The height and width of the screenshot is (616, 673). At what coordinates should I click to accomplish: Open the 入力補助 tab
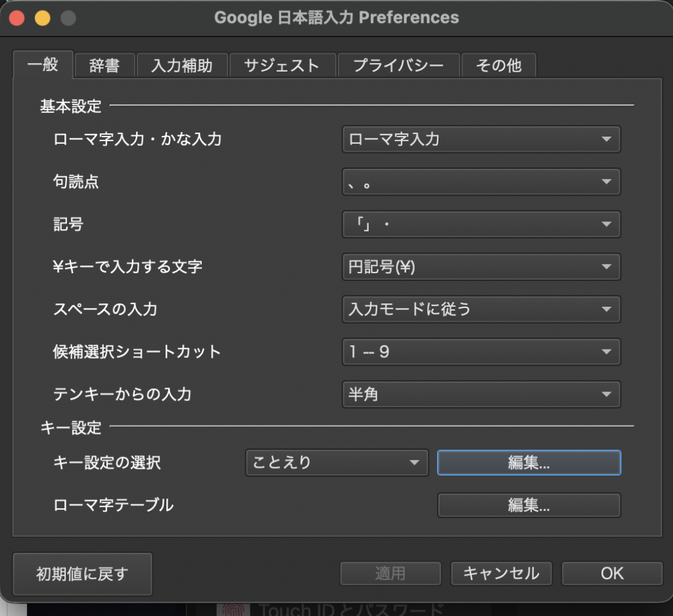click(x=181, y=66)
